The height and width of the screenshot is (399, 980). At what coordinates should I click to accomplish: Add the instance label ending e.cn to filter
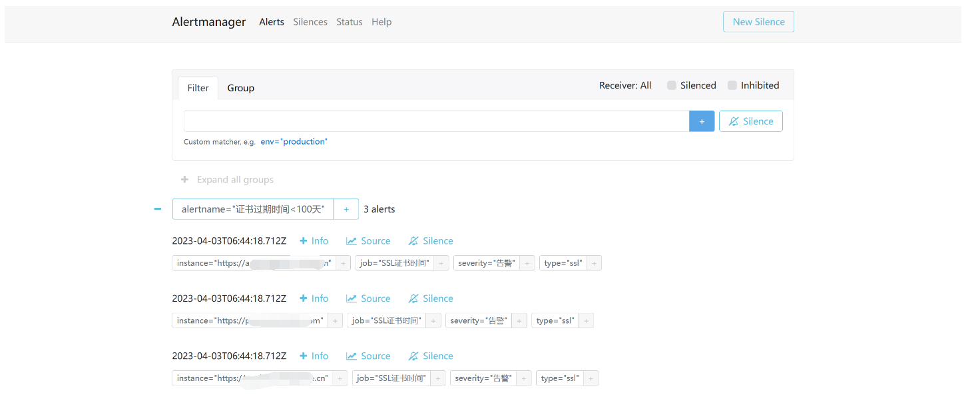pyautogui.click(x=340, y=378)
